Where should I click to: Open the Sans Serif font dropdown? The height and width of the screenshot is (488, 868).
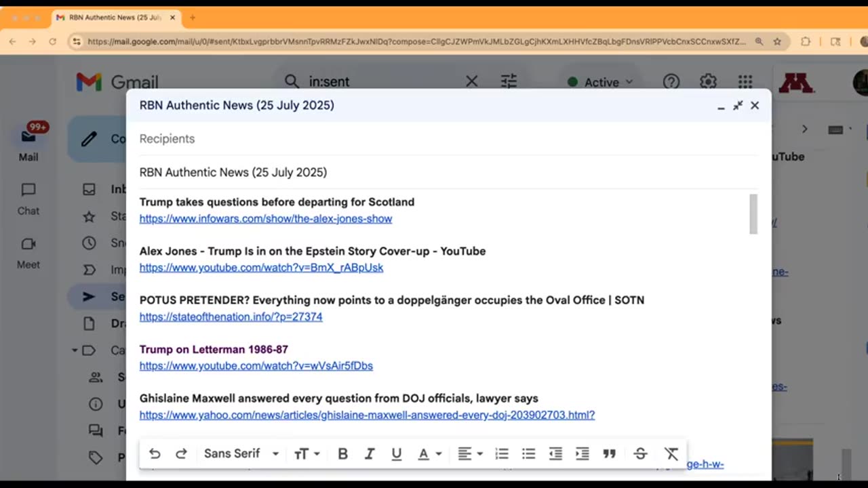point(241,453)
